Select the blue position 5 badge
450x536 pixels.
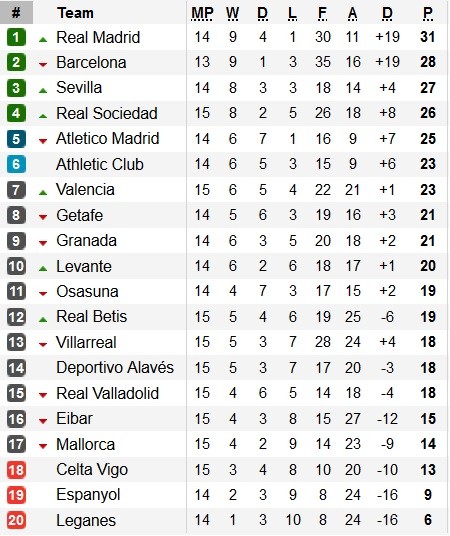[x=16, y=139]
